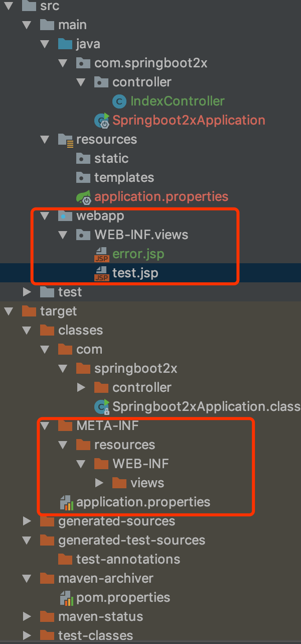Click the orange views folder icon
Viewport: 301px width, 644px height.
(119, 483)
